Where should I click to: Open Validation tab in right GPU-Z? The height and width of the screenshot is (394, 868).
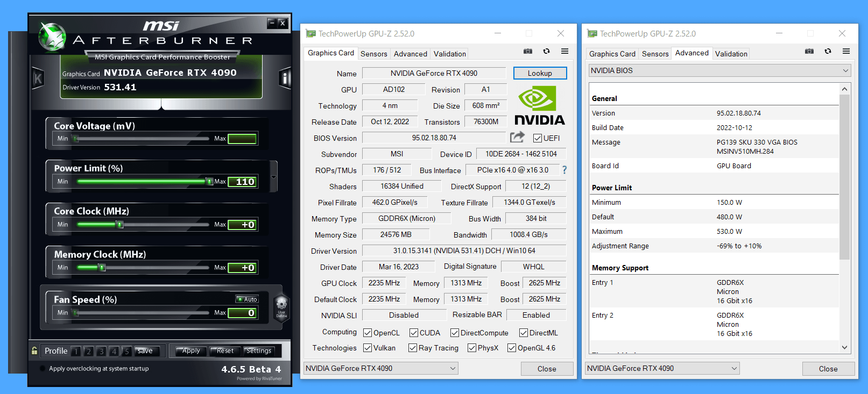coord(731,54)
